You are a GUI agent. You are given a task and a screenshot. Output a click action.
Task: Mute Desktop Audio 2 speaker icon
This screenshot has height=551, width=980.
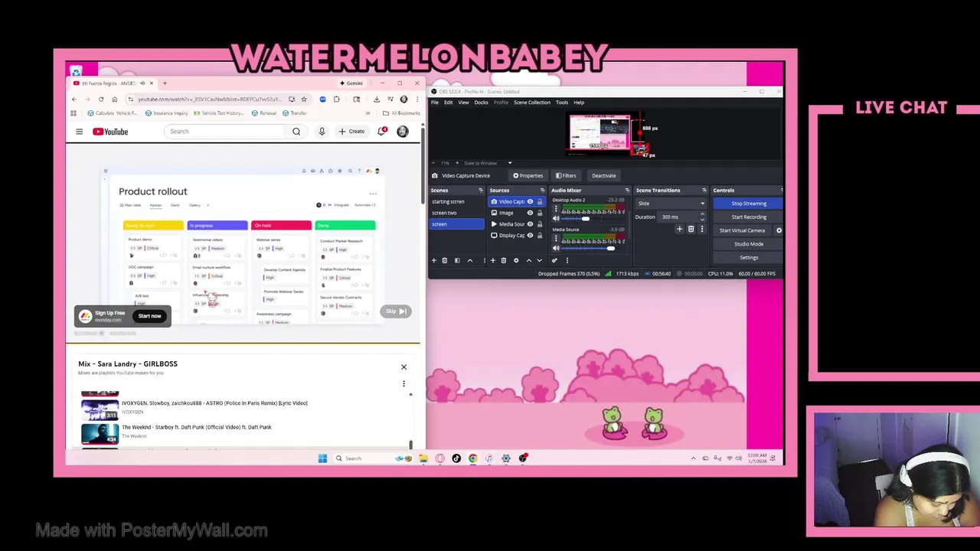[x=556, y=219]
